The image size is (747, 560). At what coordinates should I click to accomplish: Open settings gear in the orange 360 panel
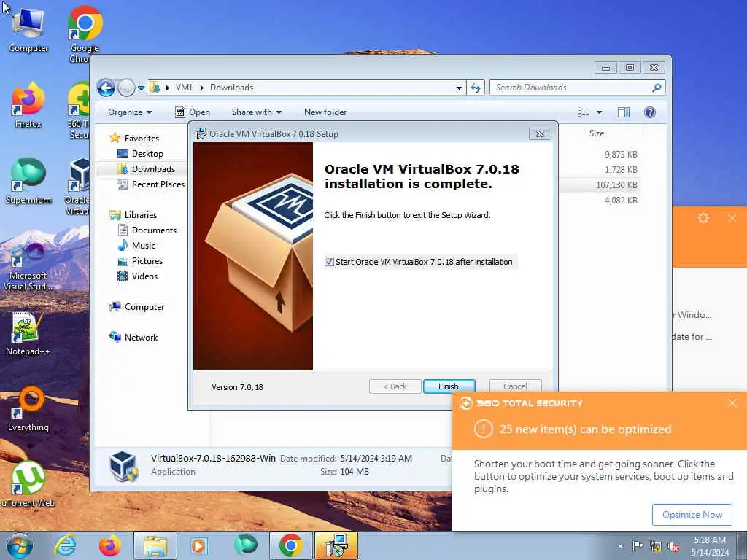(703, 218)
